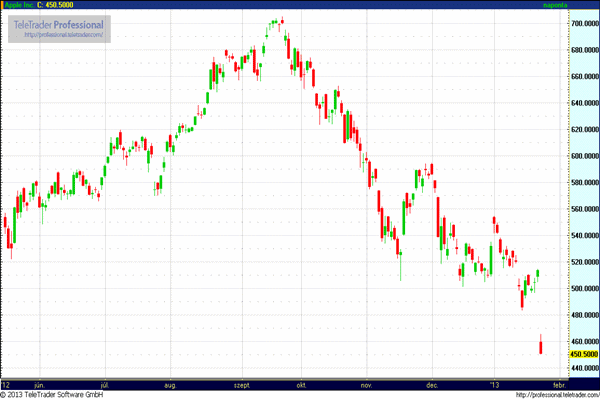
Task: Click the dec. month marker
Action: 432,383
